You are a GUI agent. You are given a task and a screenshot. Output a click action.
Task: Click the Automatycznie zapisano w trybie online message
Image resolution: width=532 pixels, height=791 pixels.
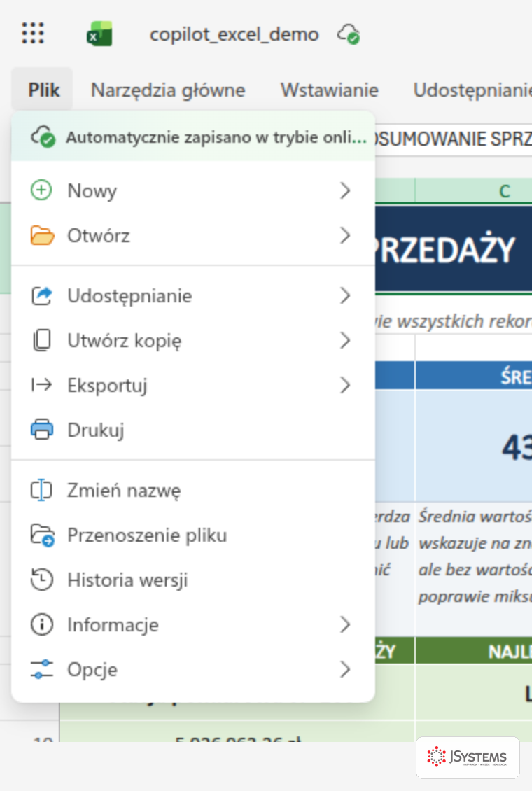(x=216, y=136)
